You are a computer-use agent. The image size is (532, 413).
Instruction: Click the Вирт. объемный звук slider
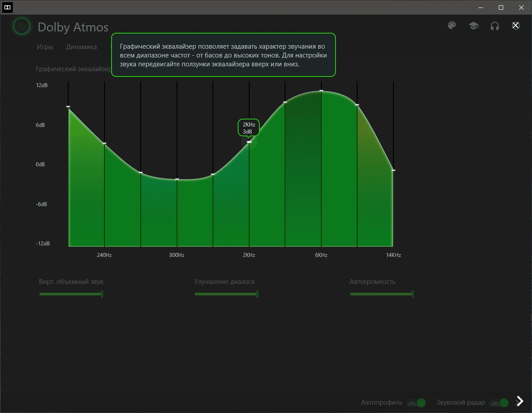pos(71,294)
